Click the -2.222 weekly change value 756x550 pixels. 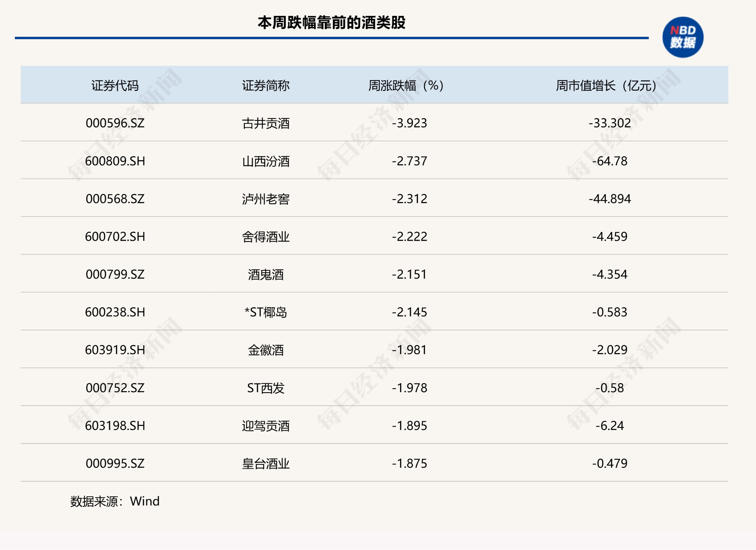point(409,237)
